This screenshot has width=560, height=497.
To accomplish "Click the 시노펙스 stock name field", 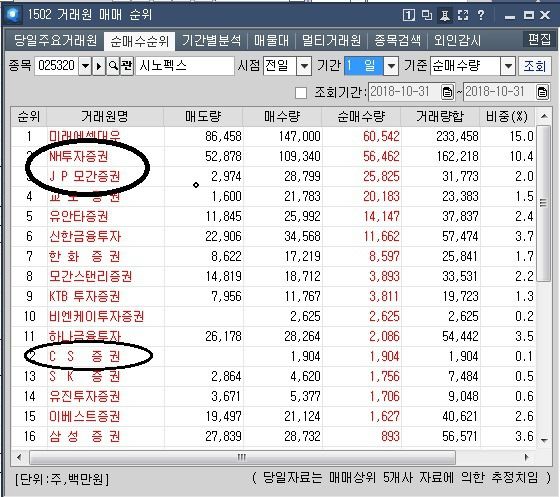I will [x=184, y=66].
